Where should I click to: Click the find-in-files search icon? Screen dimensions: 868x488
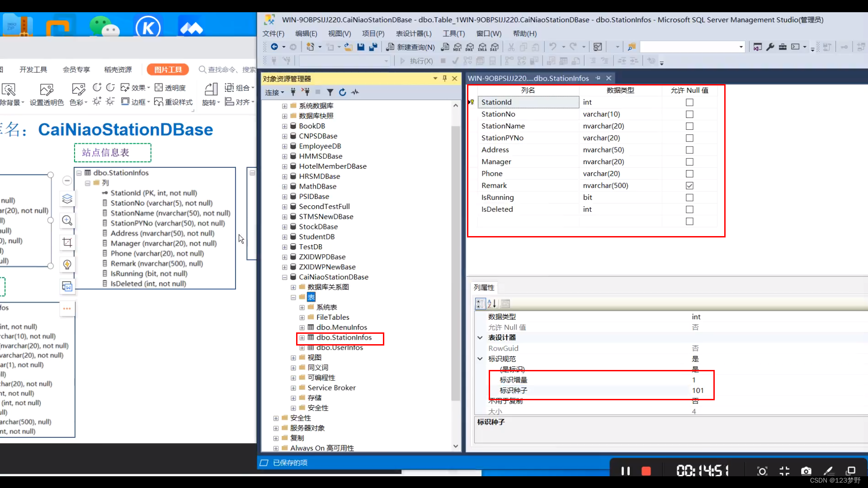[632, 47]
